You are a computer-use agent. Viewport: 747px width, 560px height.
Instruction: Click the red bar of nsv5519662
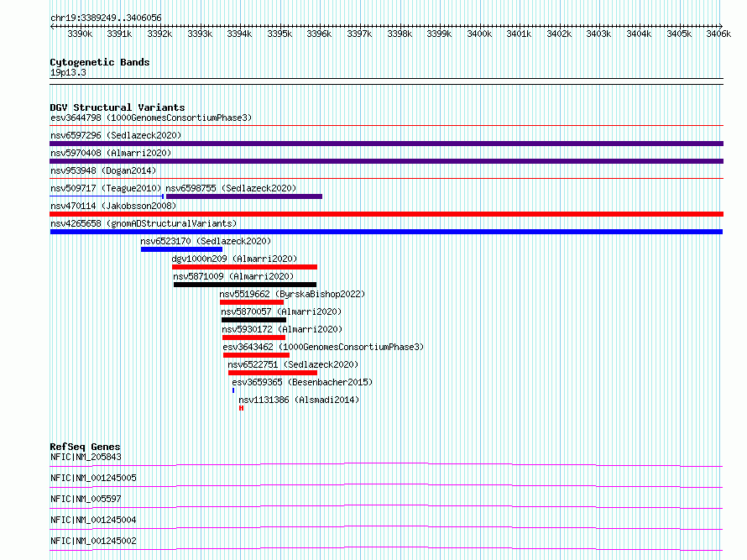tap(252, 302)
